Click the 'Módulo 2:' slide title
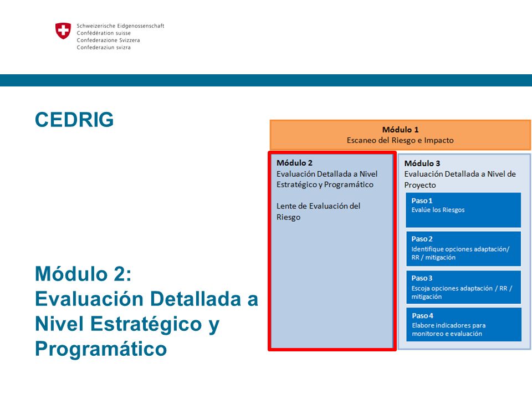532x399 pixels. [x=83, y=273]
